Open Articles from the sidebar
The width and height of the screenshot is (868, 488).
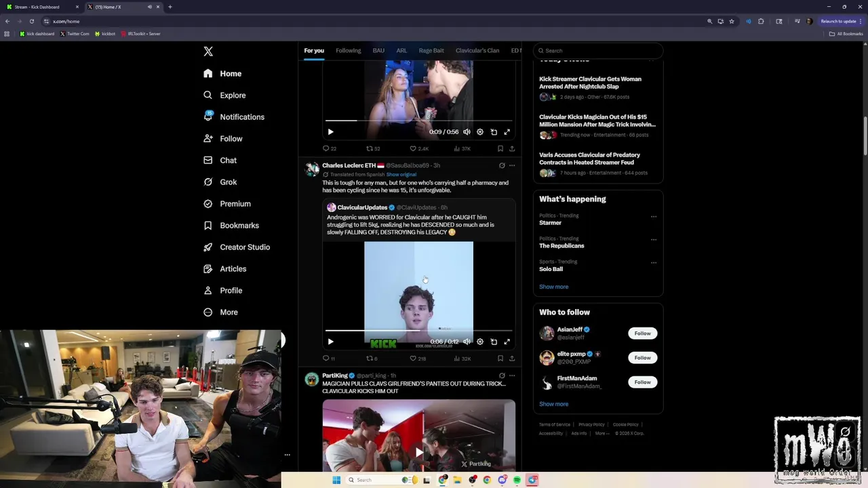(x=225, y=269)
